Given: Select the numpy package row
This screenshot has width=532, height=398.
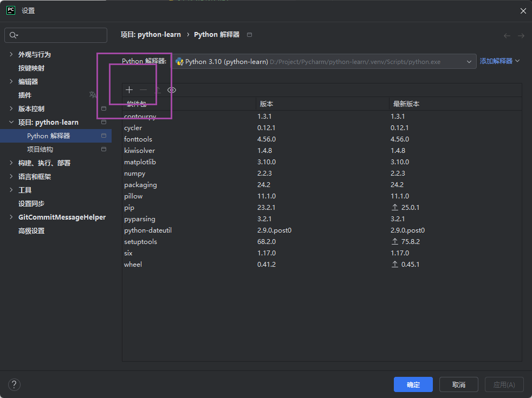Looking at the screenshot, I should (x=322, y=173).
